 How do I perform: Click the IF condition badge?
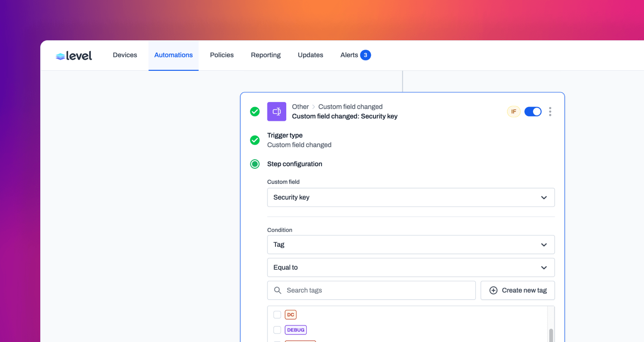514,111
